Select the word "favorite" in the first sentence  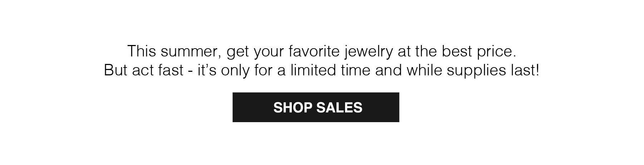tap(314, 51)
